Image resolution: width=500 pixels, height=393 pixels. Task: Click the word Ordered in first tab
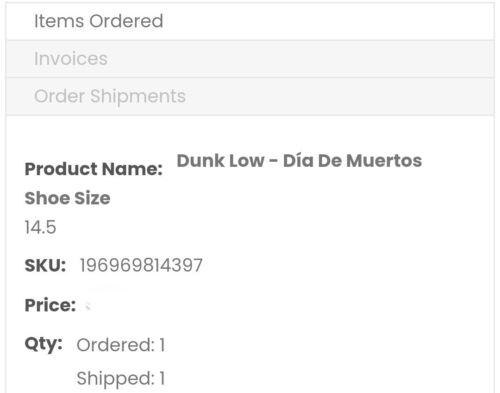[x=126, y=21]
